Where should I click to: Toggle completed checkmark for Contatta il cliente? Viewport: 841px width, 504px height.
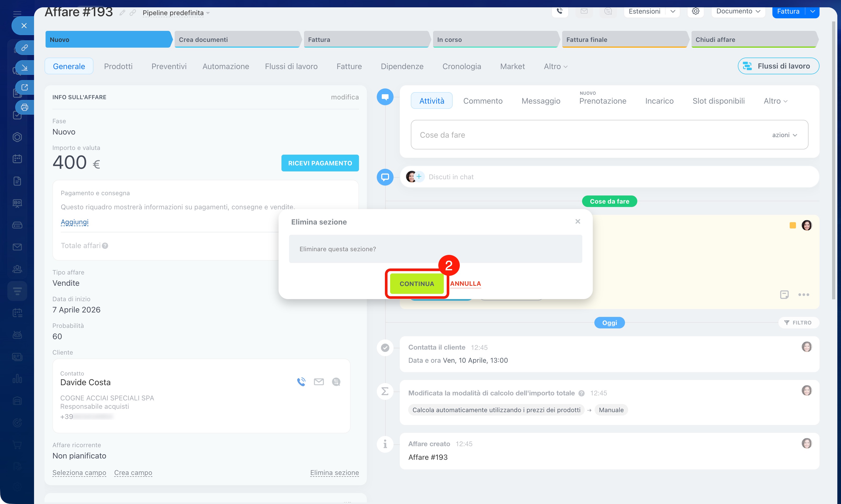[x=385, y=348]
